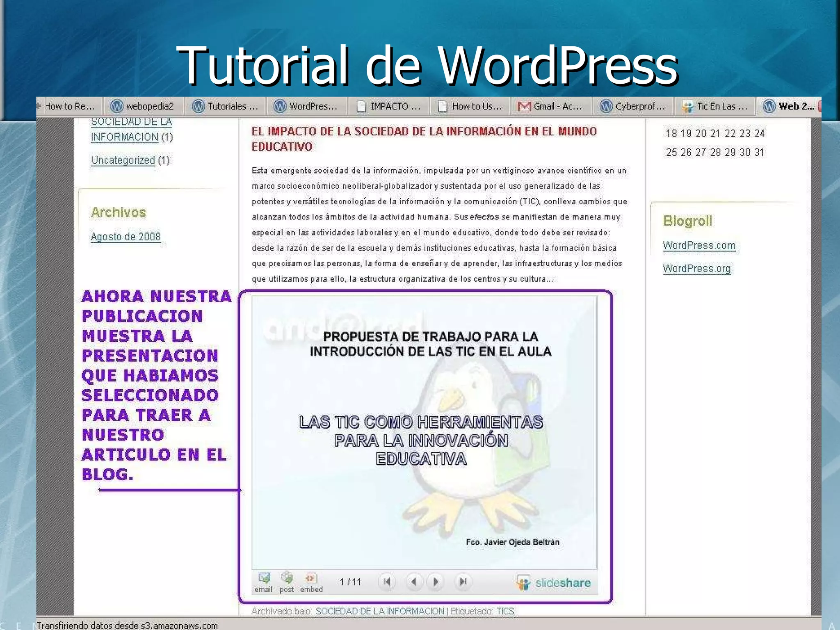Switch to the IMPACTO browser tab
Viewport: 840px width, 630px height.
click(x=388, y=107)
